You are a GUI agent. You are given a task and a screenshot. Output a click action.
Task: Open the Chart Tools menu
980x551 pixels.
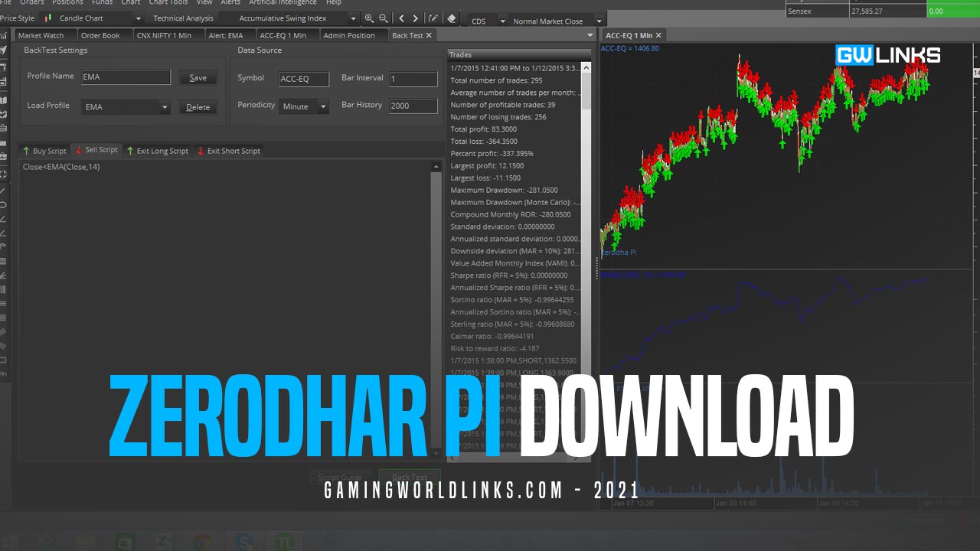coord(168,2)
